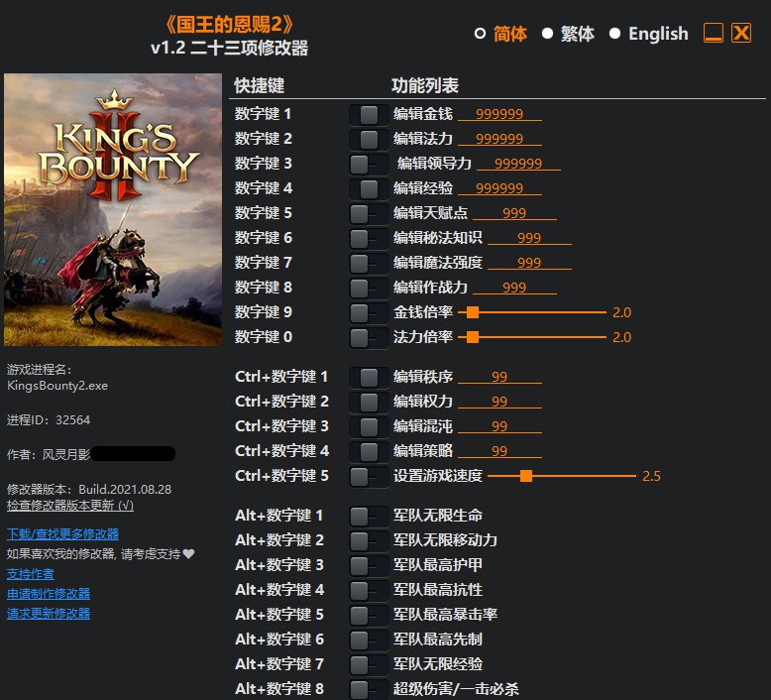This screenshot has height=700, width=771.
Task: Turn on the 编辑魔法强度 toggle
Action: 369,263
